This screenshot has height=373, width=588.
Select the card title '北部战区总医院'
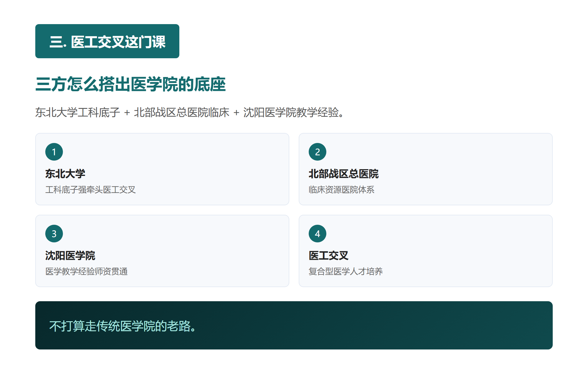[344, 174]
